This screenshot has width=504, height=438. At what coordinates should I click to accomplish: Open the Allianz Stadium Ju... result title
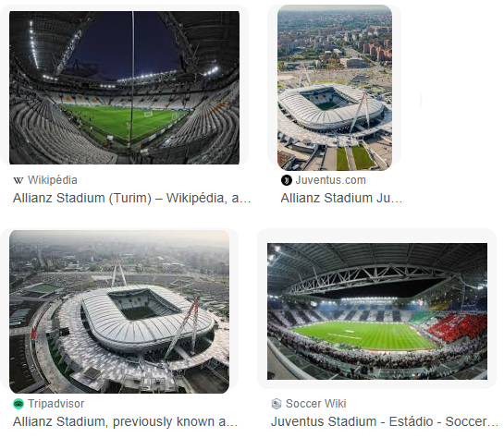point(341,198)
